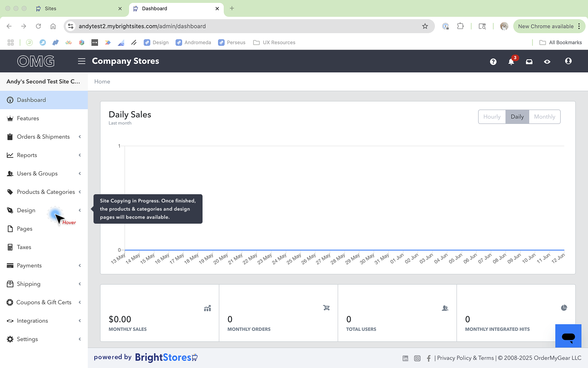Expand the Reports chevron
Screen dimensions: 588x368
pyautogui.click(x=80, y=155)
